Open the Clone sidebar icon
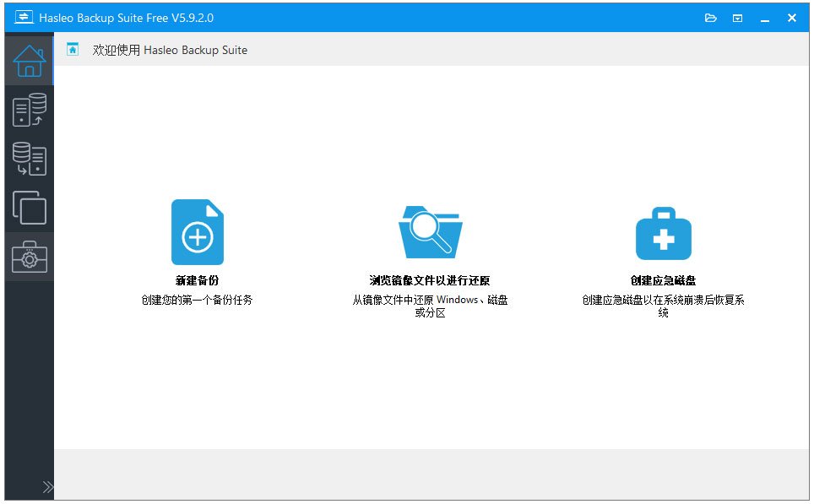This screenshot has height=504, width=814. pyautogui.click(x=29, y=208)
